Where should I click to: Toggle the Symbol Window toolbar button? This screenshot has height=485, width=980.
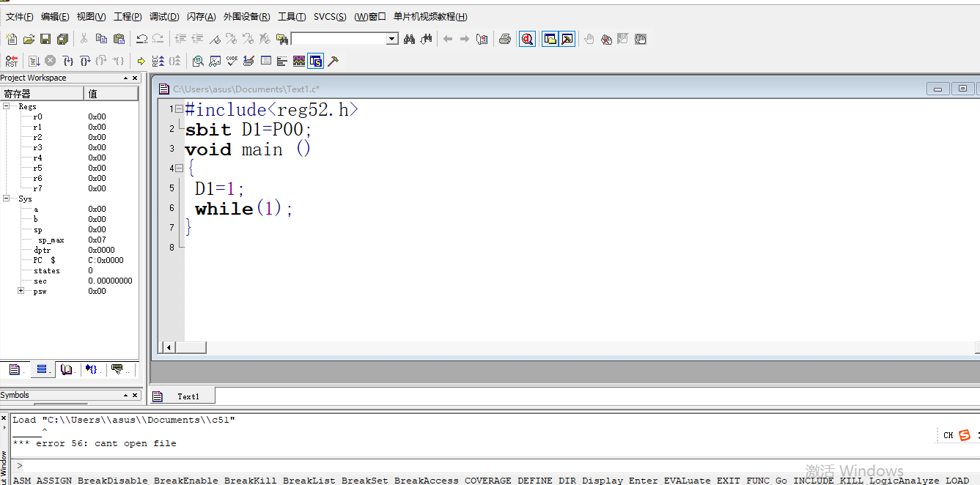click(x=316, y=62)
